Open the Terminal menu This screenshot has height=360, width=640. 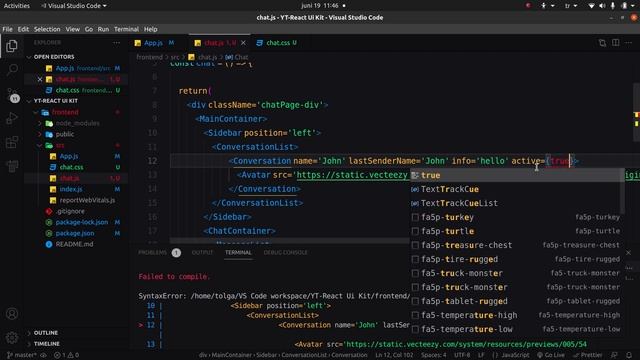127,29
